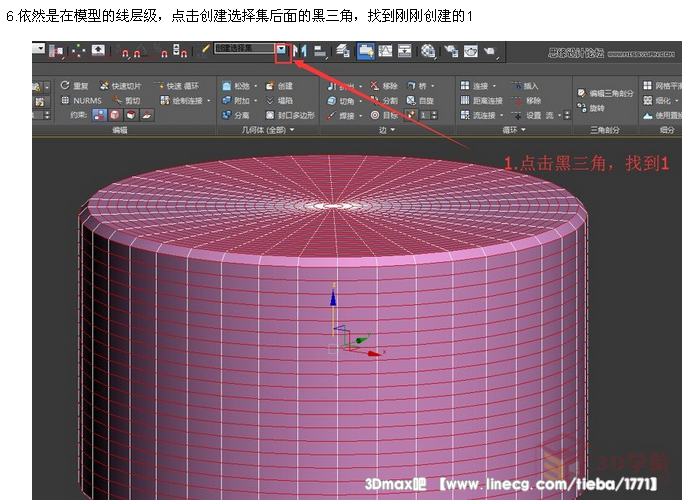The width and height of the screenshot is (686, 501).
Task: Open the Rendered Frame Window icon
Action: pos(471,51)
